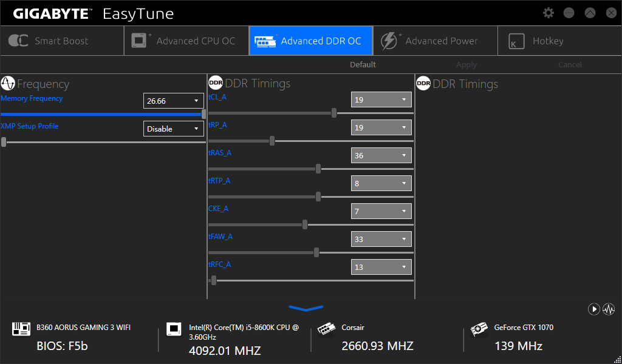Image resolution: width=622 pixels, height=364 pixels.
Task: Click the tCL_A slider handle
Action: pos(334,113)
